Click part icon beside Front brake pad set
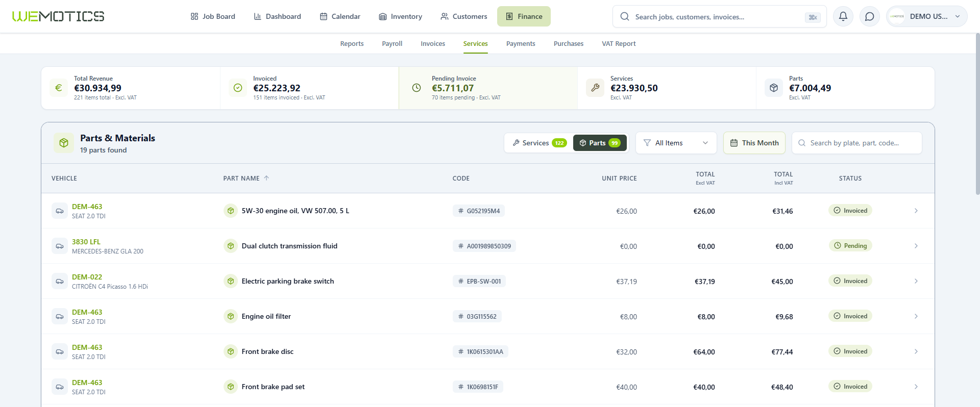Screen dimensions: 980x407 pyautogui.click(x=231, y=387)
